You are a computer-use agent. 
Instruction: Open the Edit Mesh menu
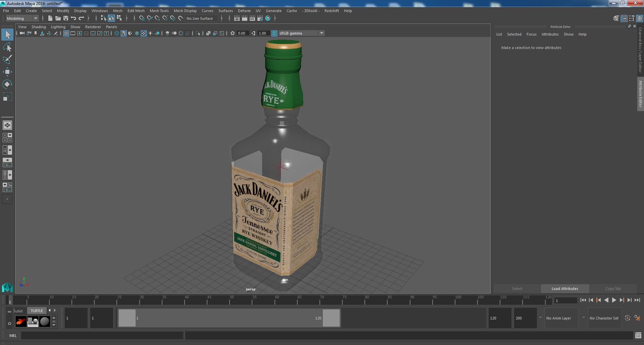(136, 11)
